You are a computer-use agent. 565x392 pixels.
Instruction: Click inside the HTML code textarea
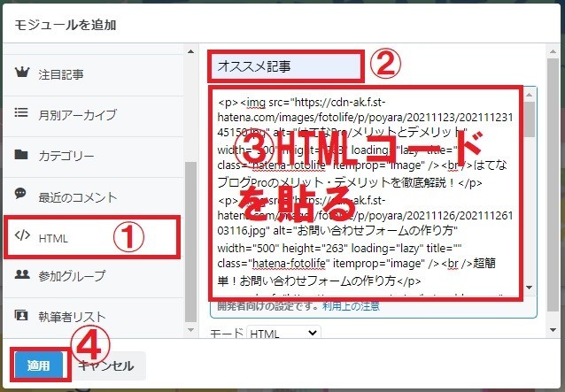click(367, 193)
